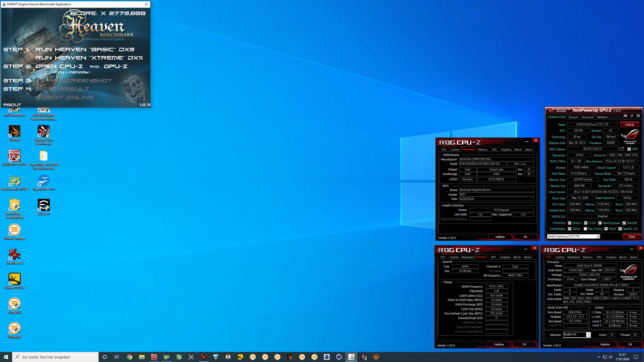Screen dimensions: 644x362
Task: Select 3DMark2001 SE desktop icon
Action: point(15,281)
